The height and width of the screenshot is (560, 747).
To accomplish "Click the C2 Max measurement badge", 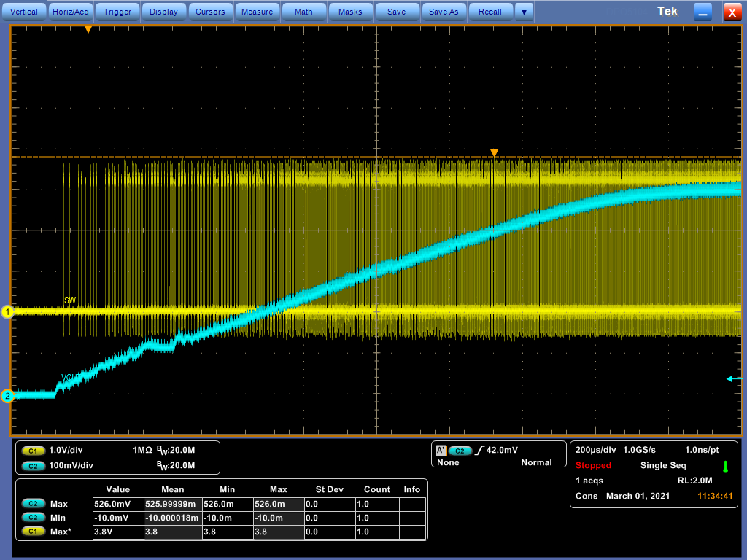I will 33,504.
